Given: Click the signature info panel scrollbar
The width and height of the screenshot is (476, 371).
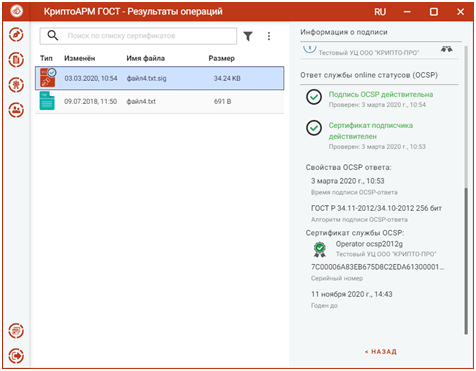Looking at the screenshot, I should (x=466, y=261).
